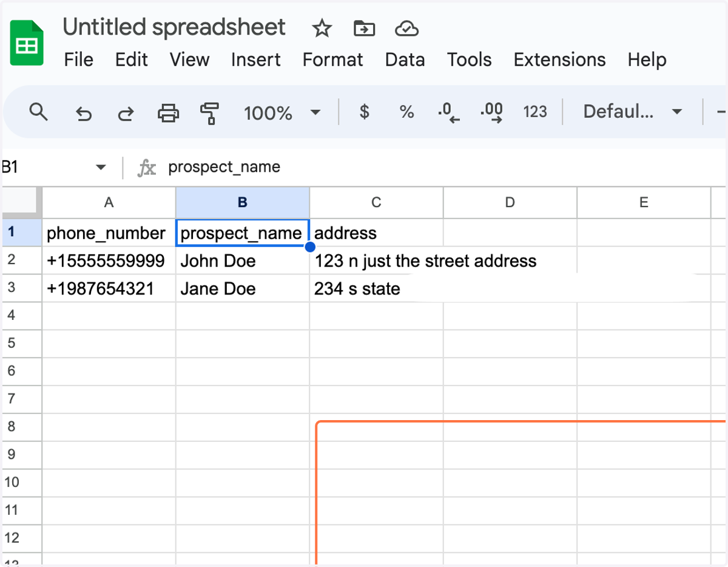Screen dimensions: 728x567
Task: Select row 1 header
Action: coord(22,232)
